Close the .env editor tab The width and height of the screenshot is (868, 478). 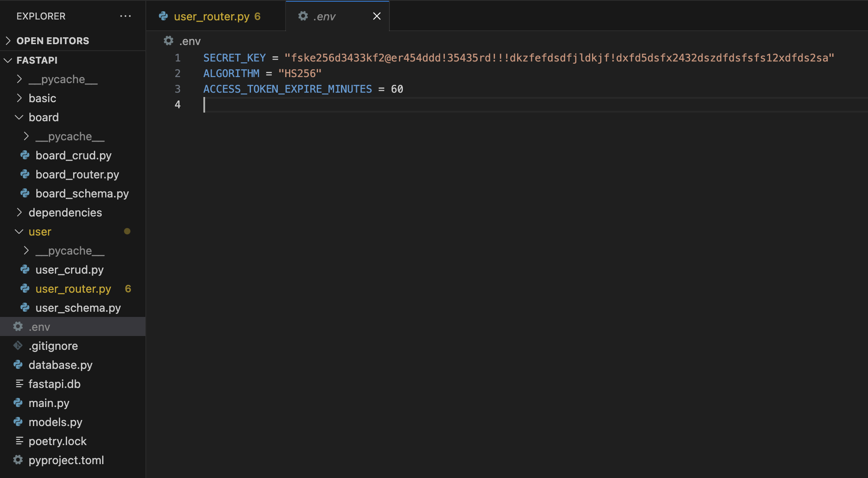[377, 16]
